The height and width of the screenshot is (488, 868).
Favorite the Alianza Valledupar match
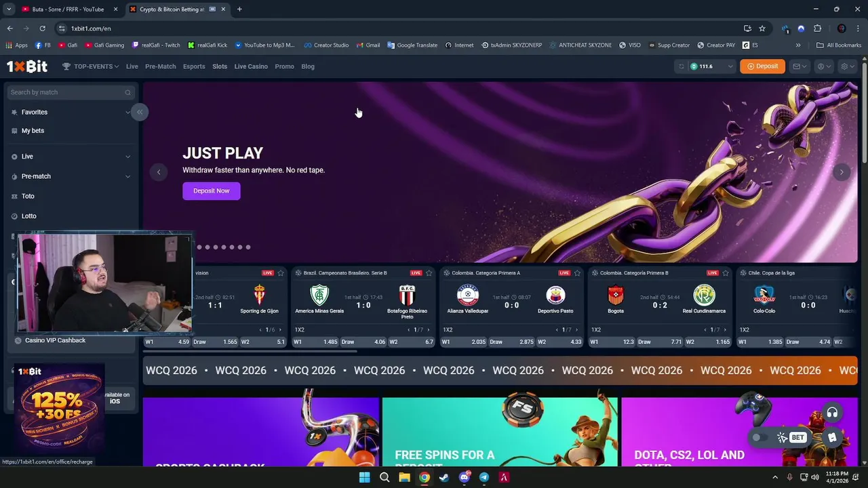pyautogui.click(x=577, y=273)
